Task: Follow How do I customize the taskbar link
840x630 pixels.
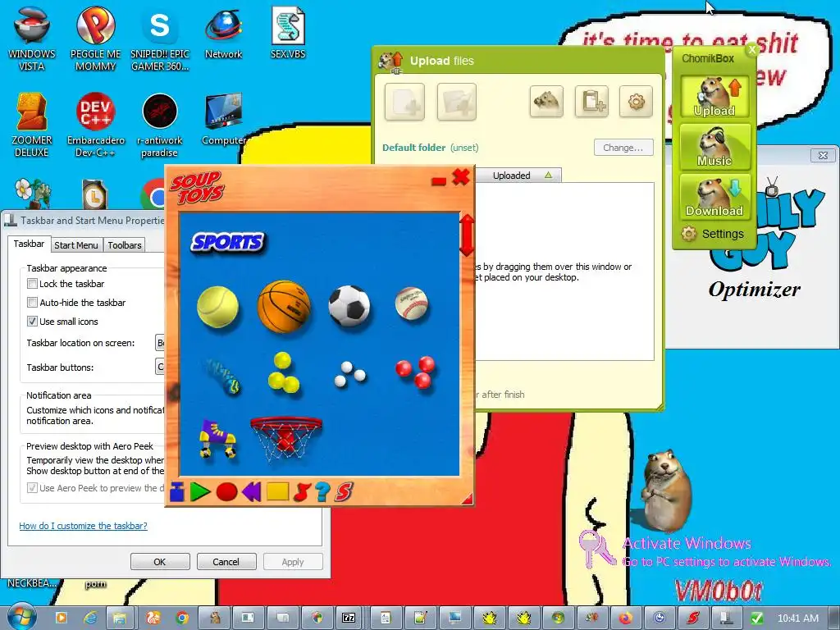Action: pyautogui.click(x=83, y=526)
